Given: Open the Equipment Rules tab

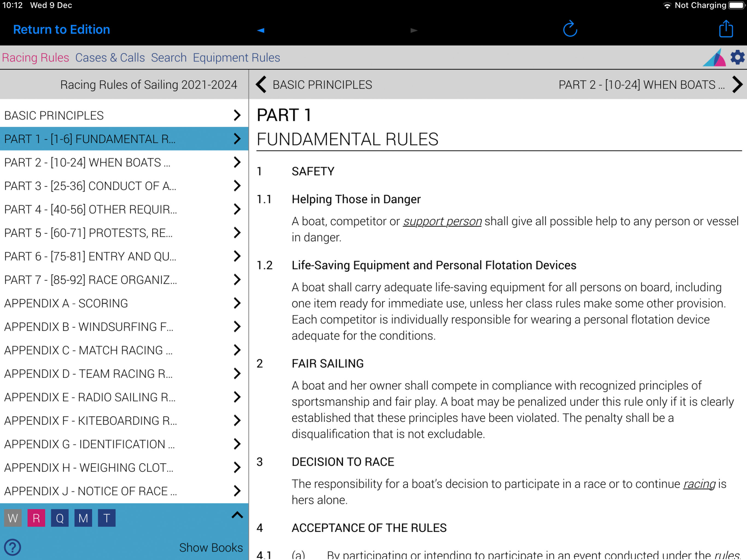Looking at the screenshot, I should tap(237, 58).
